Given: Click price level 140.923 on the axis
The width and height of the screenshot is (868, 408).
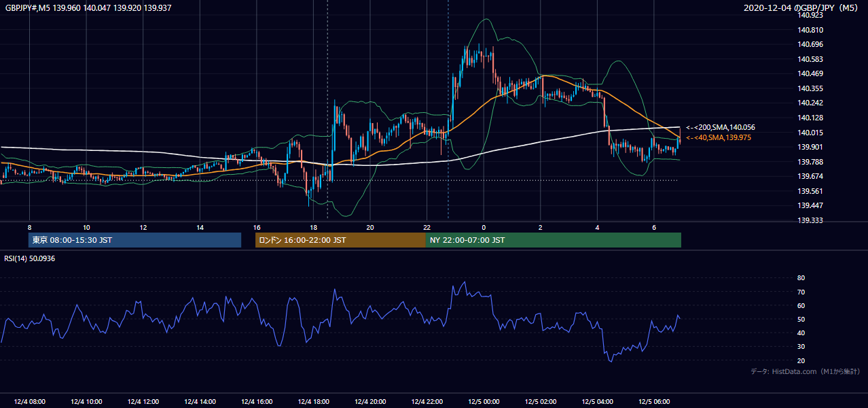Looking at the screenshot, I should point(811,15).
